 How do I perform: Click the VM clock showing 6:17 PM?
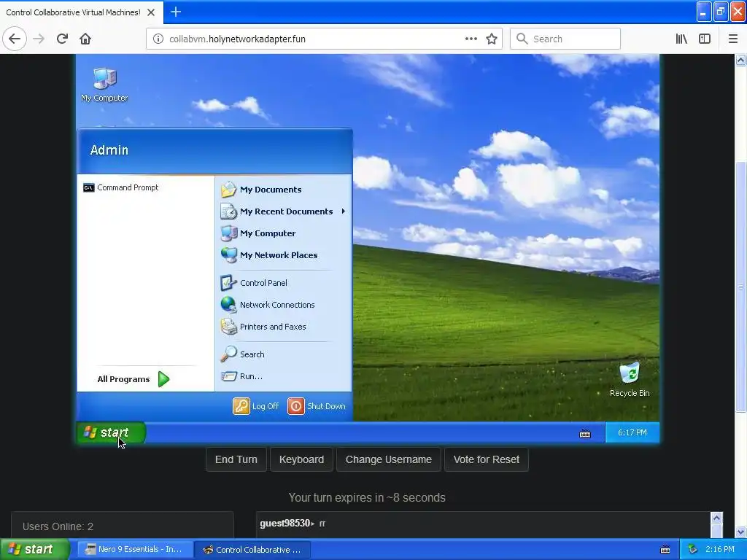(632, 432)
